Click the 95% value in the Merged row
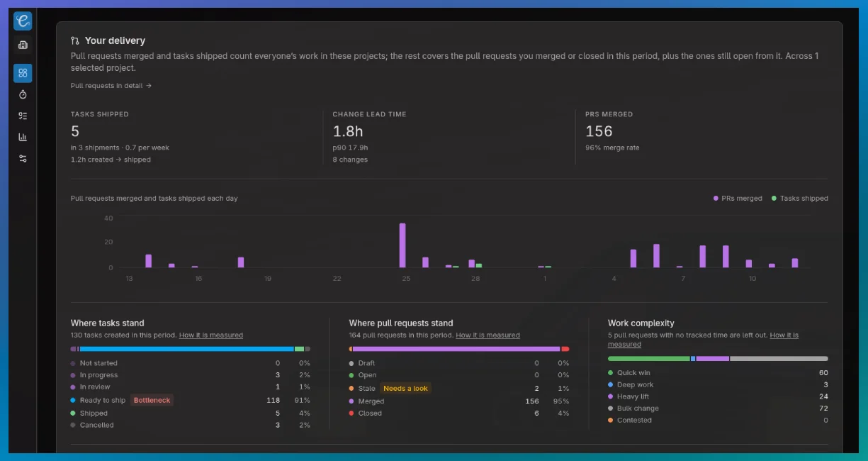This screenshot has width=868, height=461. (561, 401)
